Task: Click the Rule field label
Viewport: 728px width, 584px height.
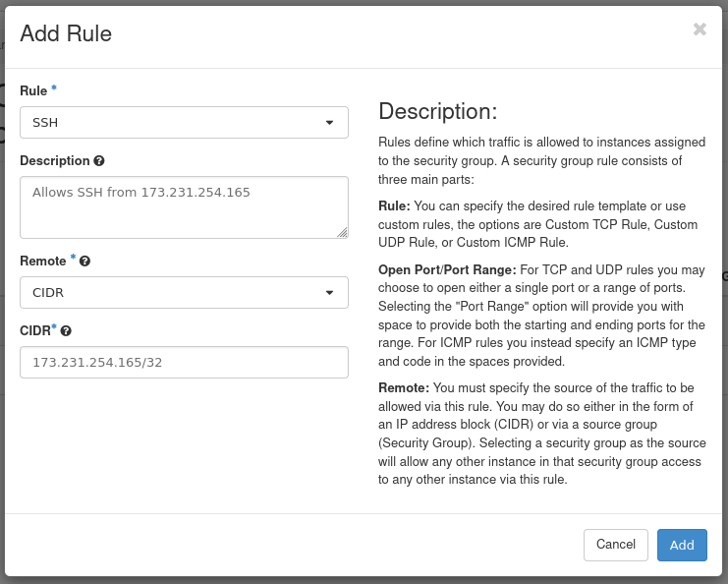Action: (x=33, y=90)
